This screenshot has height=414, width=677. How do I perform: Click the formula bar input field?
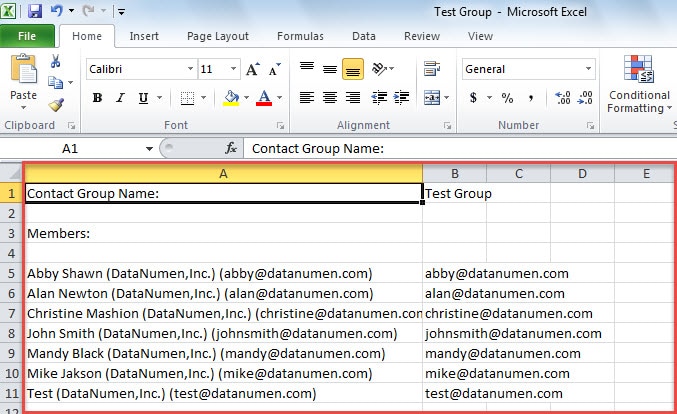point(460,149)
